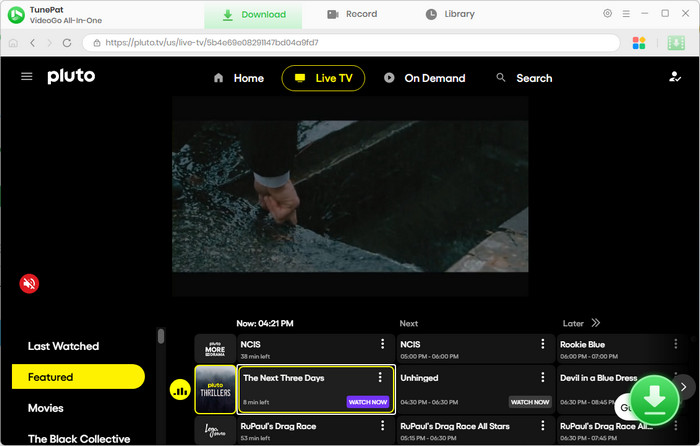Switch to the Library tab
The image size is (700, 446).
tap(450, 15)
